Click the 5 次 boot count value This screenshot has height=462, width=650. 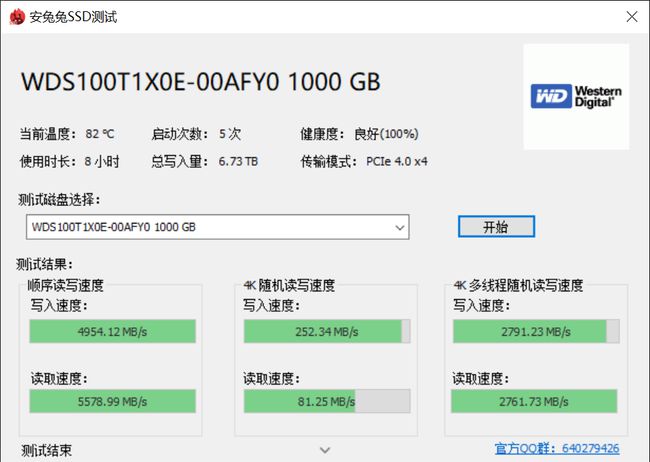[230, 134]
